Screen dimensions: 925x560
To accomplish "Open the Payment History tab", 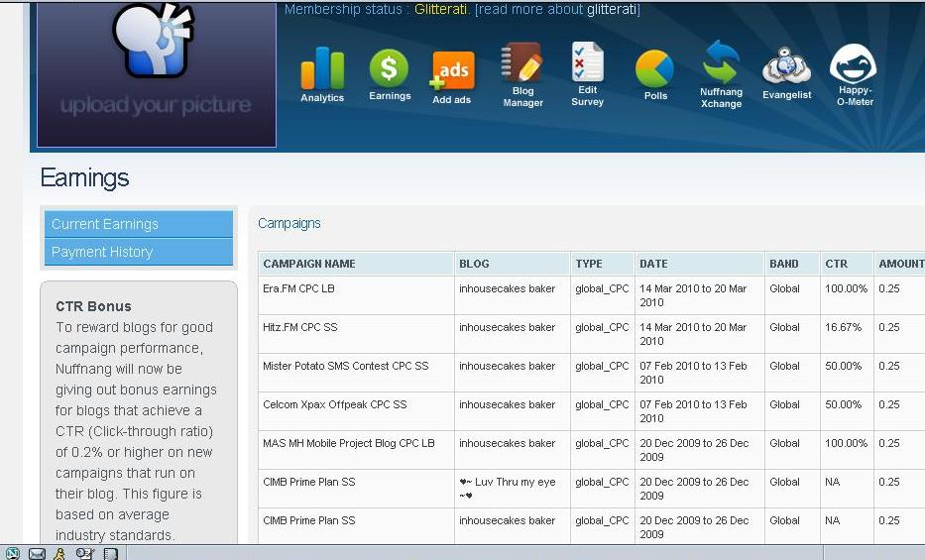I will [139, 252].
